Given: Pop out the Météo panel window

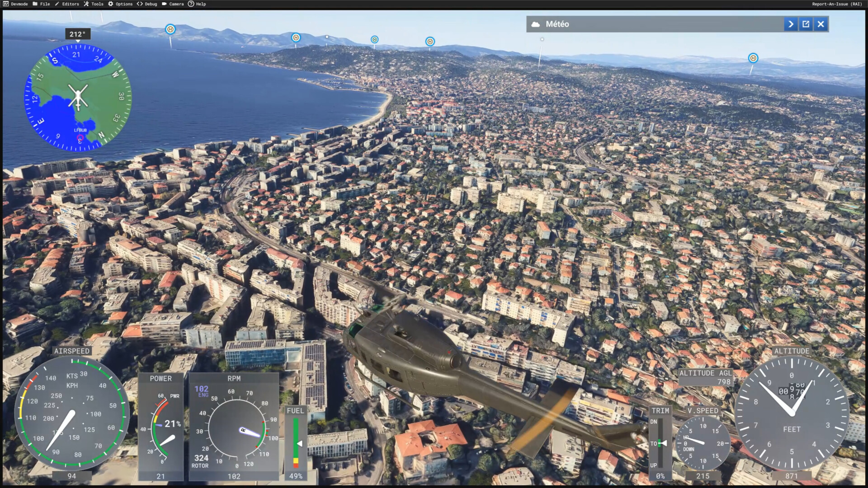Looking at the screenshot, I should pyautogui.click(x=806, y=24).
